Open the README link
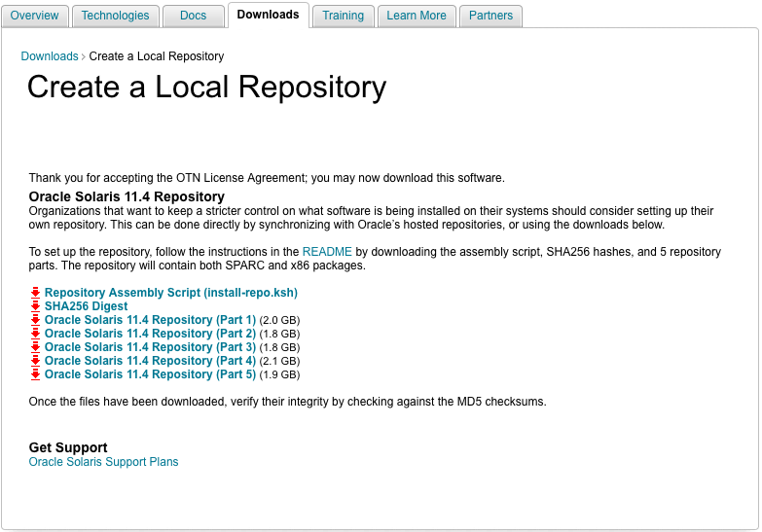This screenshot has height=532, width=762. tap(327, 252)
